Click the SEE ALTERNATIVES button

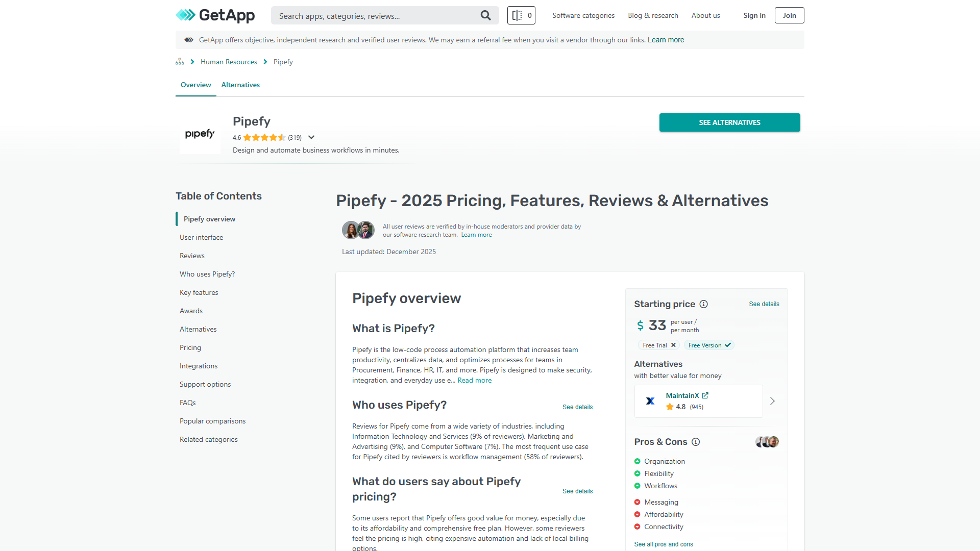729,122
